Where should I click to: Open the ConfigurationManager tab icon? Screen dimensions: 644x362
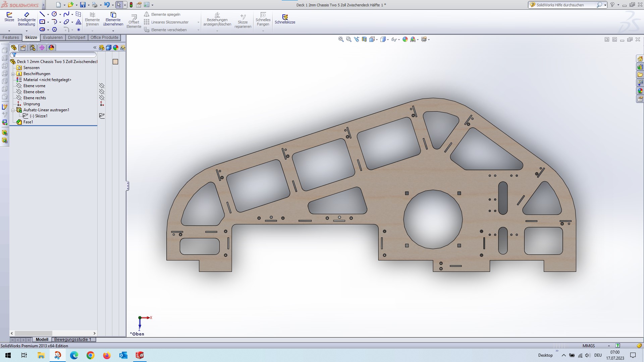pyautogui.click(x=33, y=48)
